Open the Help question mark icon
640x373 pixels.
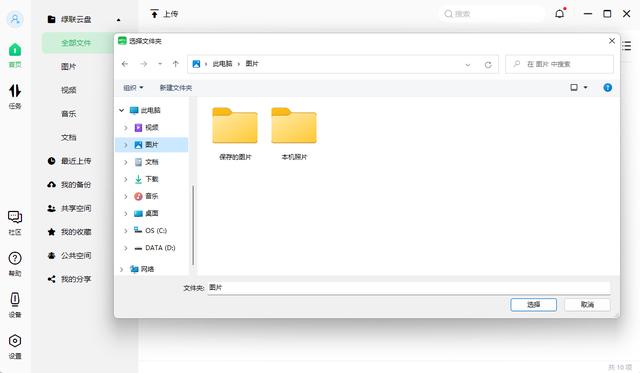pyautogui.click(x=15, y=258)
